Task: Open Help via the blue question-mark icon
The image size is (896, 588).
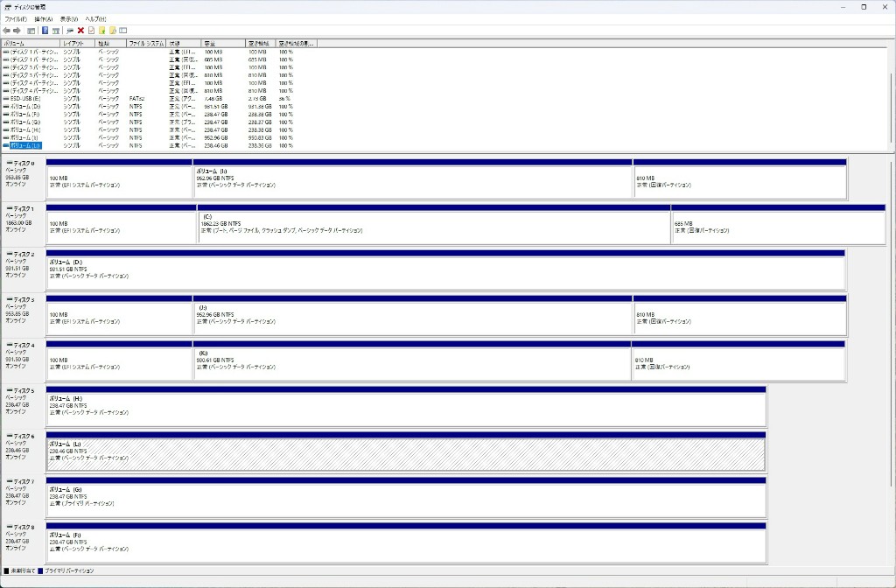Action: click(x=45, y=31)
